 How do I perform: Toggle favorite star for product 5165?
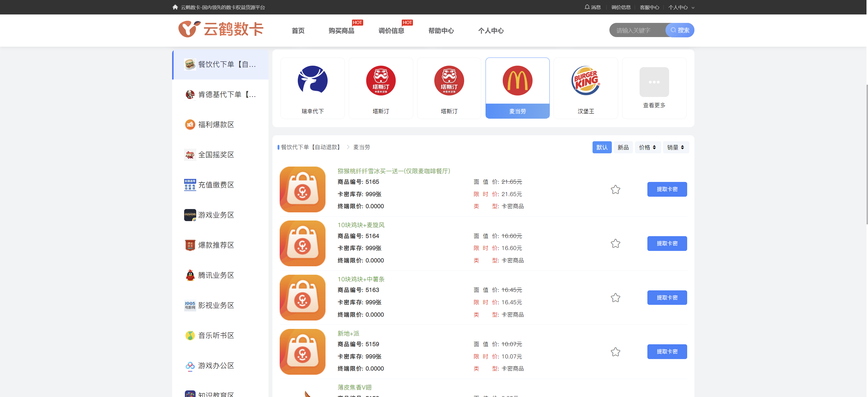click(x=615, y=189)
